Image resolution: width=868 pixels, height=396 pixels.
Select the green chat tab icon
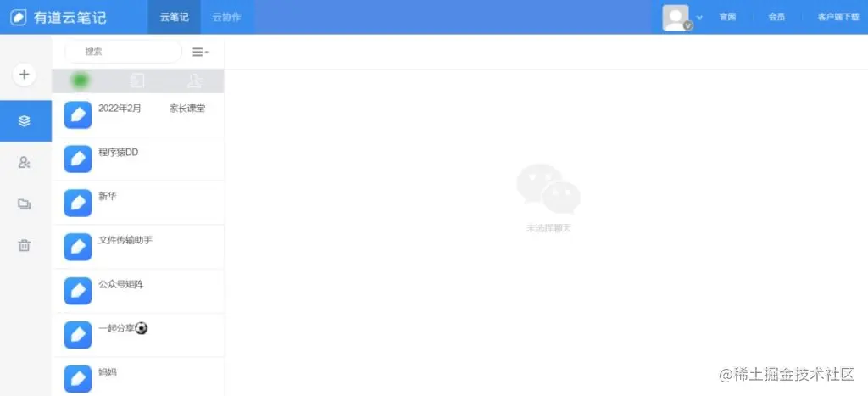click(81, 81)
